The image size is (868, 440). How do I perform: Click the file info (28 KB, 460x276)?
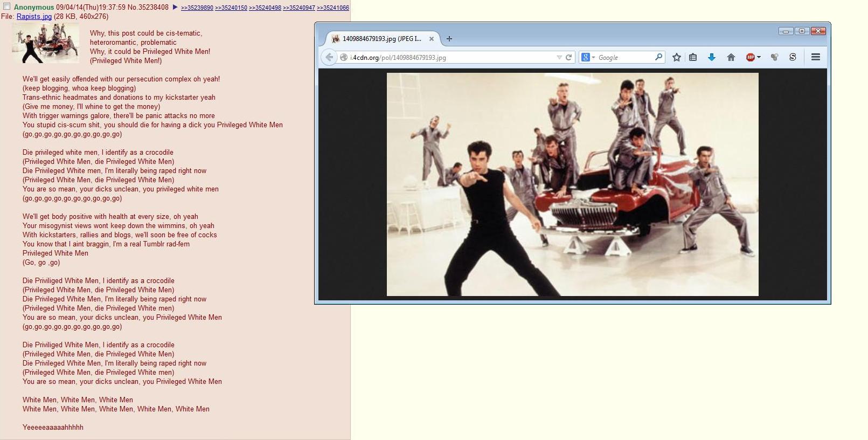coord(81,17)
